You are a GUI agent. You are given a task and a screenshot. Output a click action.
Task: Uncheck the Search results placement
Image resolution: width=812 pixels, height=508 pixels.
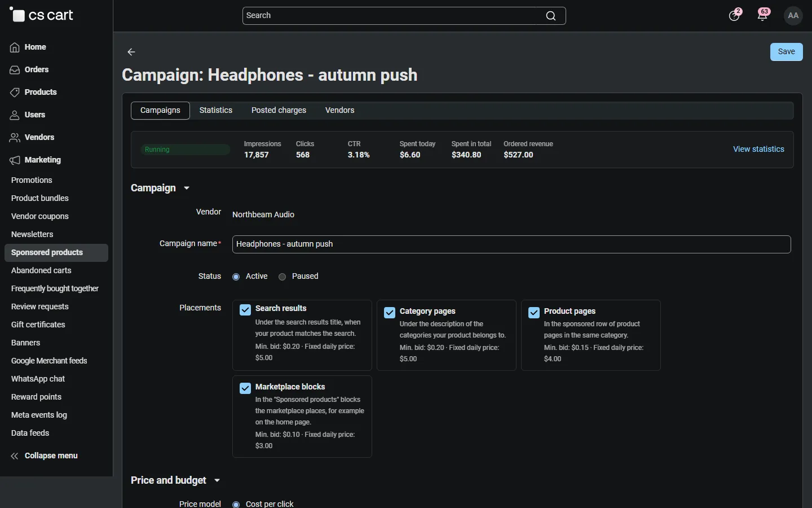tap(245, 310)
